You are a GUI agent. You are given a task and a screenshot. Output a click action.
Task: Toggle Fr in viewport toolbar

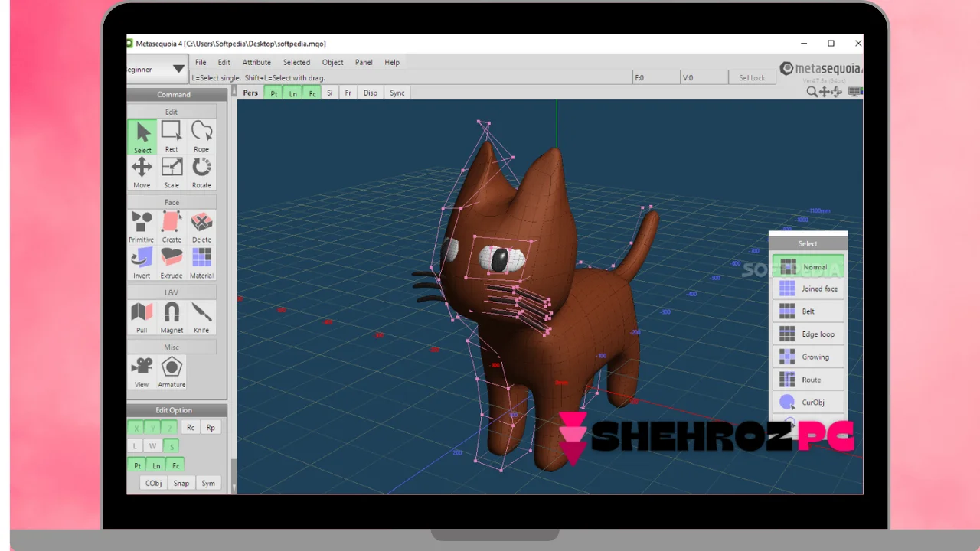(x=348, y=93)
